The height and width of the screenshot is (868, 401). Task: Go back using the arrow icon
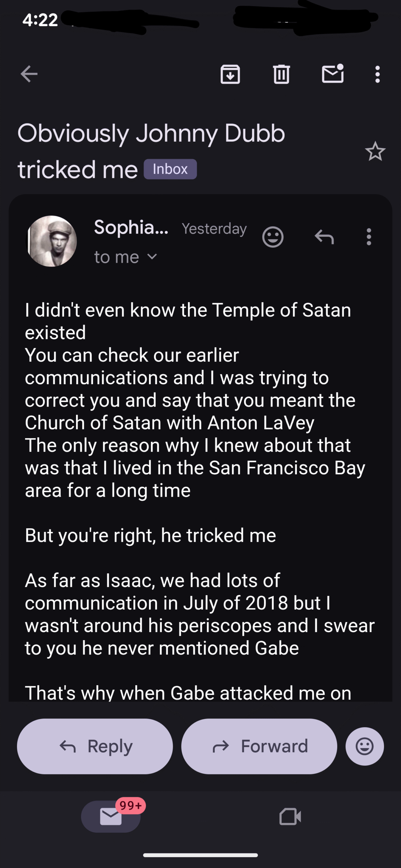[29, 74]
